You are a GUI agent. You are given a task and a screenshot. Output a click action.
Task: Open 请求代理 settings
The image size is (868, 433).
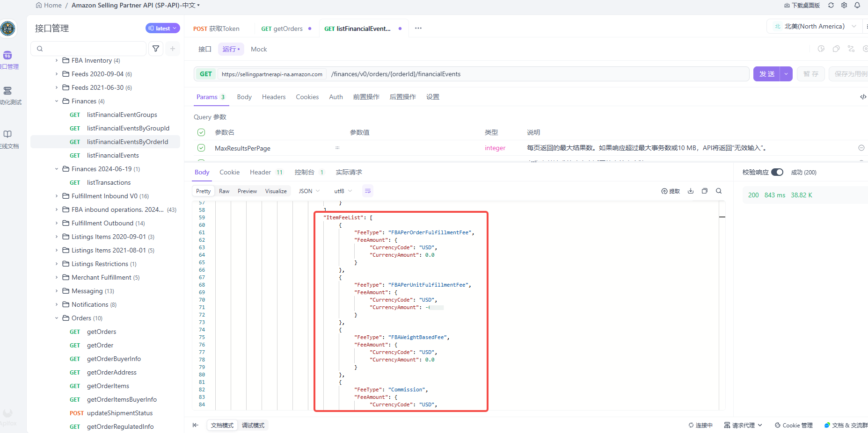click(x=743, y=425)
